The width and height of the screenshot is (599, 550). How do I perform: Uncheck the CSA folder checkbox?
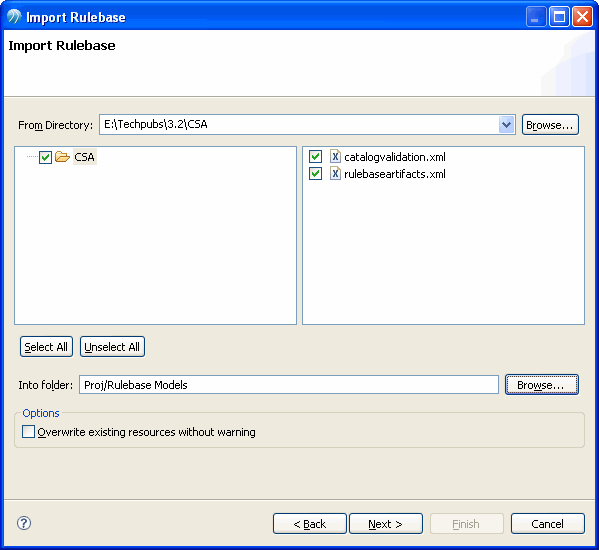[x=45, y=157]
